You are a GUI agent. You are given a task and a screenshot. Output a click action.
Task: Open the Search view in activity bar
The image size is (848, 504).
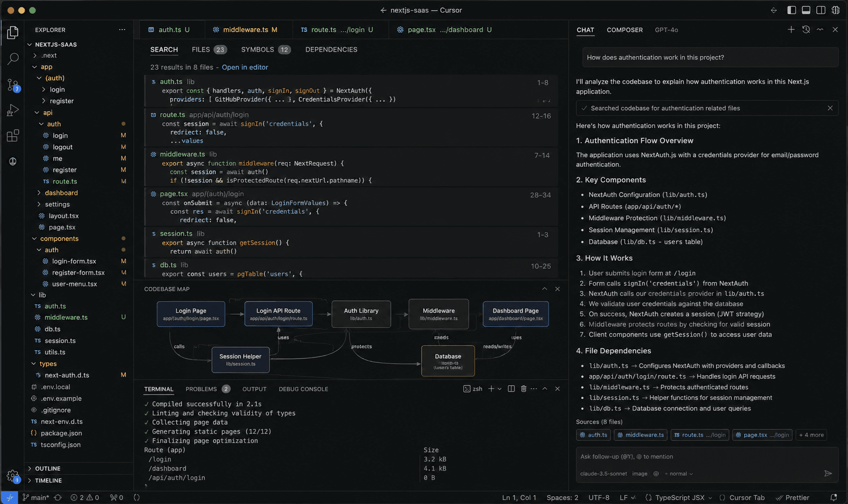(x=13, y=58)
